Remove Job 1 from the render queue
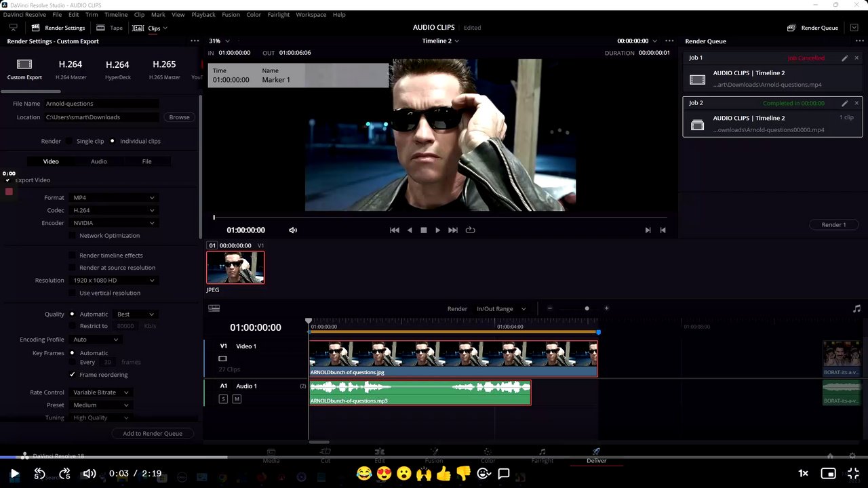 coord(856,58)
